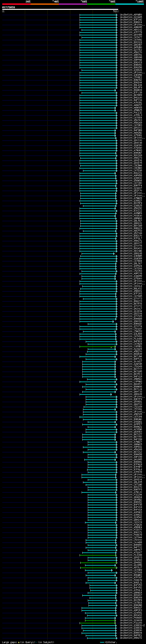Viewport: 146px width, 644px height.
Task: Click the UniRef100_Q38826 label
Action: click(x=131, y=70)
